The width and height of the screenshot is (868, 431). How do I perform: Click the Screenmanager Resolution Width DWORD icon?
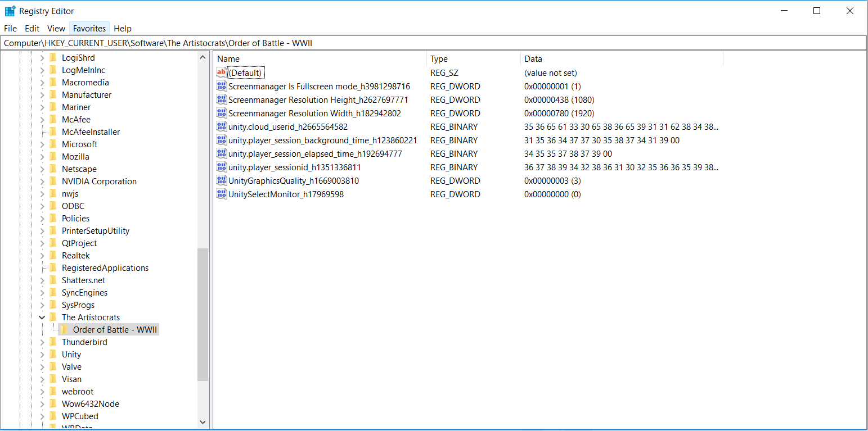(x=221, y=113)
